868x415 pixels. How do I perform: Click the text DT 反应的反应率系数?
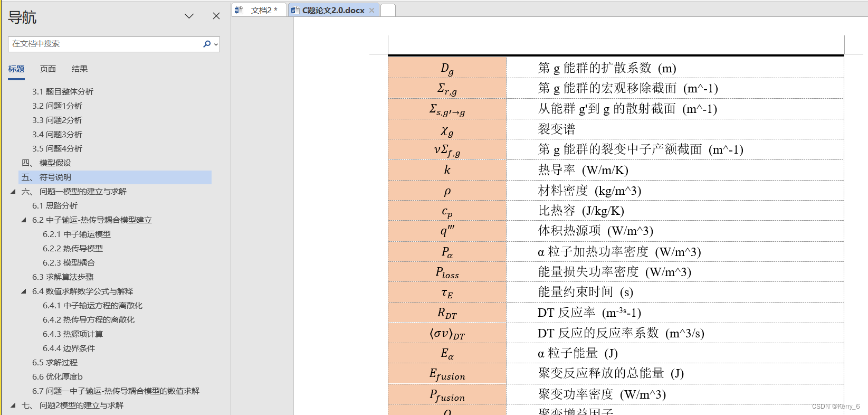tap(598, 333)
